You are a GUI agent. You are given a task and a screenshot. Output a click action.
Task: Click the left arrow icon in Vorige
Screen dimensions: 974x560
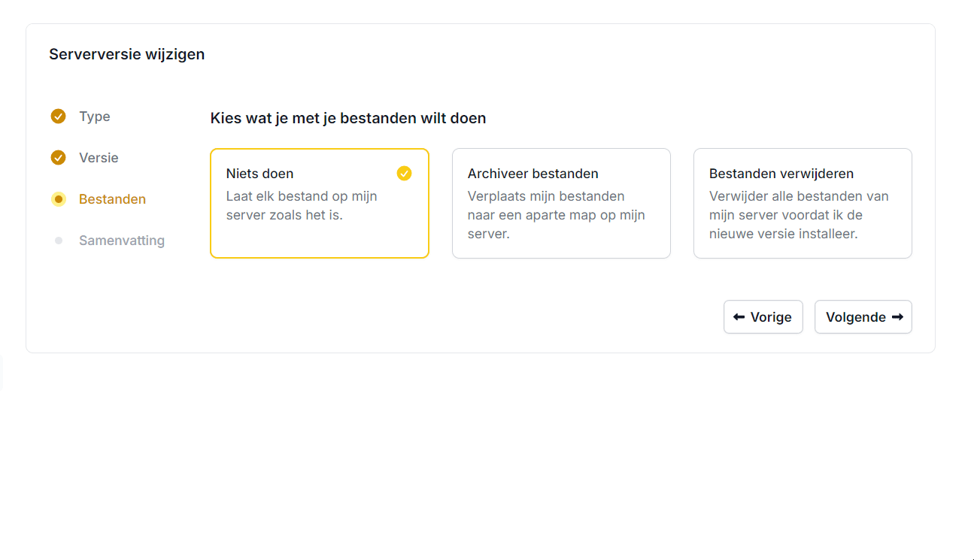(x=739, y=317)
